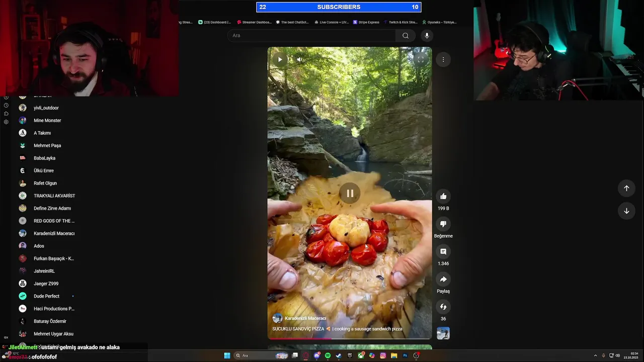
Task: Open Photoshop from the taskbar
Action: coord(405,355)
